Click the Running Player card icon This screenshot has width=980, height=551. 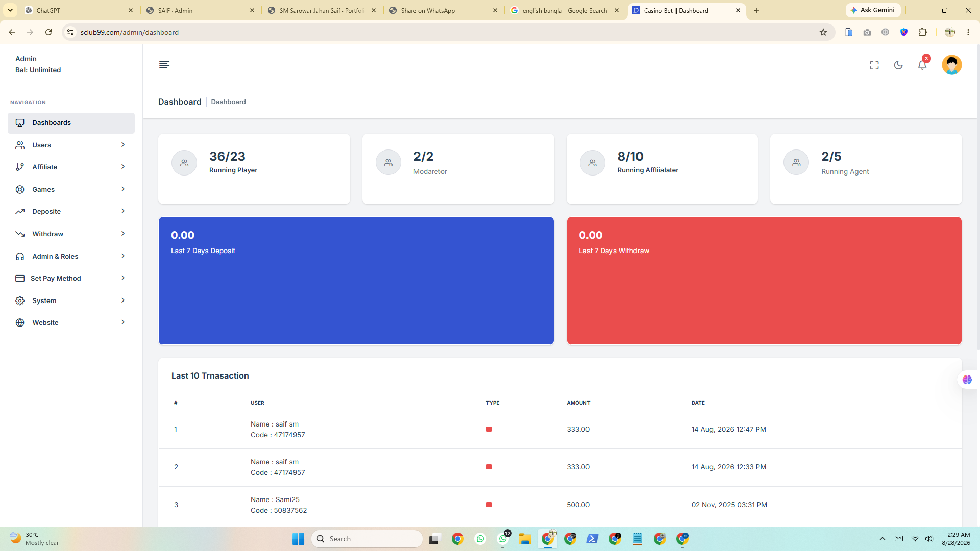click(x=184, y=163)
